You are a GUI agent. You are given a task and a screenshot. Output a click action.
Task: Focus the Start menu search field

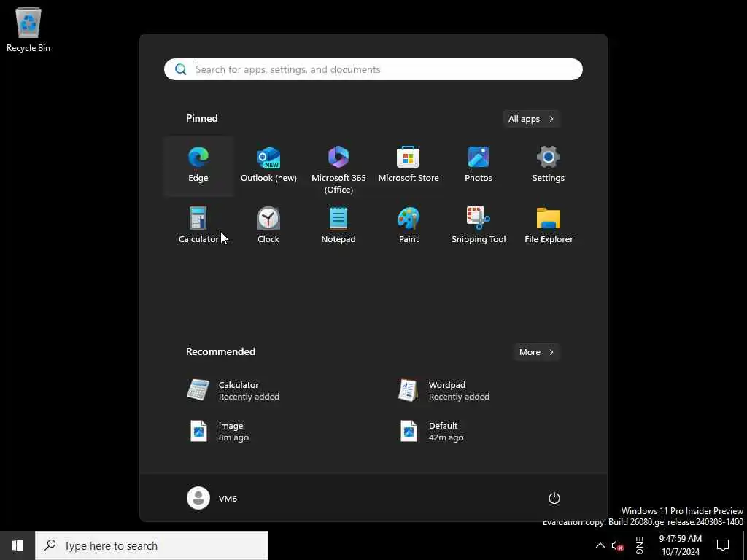pyautogui.click(x=373, y=69)
